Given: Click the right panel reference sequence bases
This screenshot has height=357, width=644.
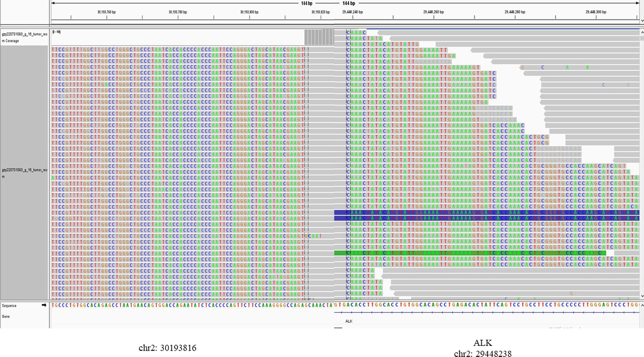Looking at the screenshot, I should [487, 304].
